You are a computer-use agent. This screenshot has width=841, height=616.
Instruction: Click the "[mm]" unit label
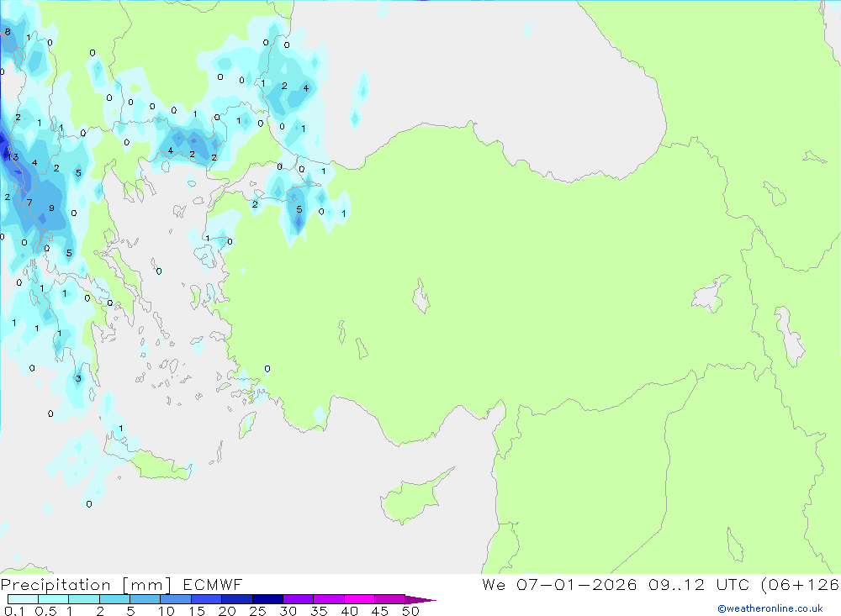point(147,585)
